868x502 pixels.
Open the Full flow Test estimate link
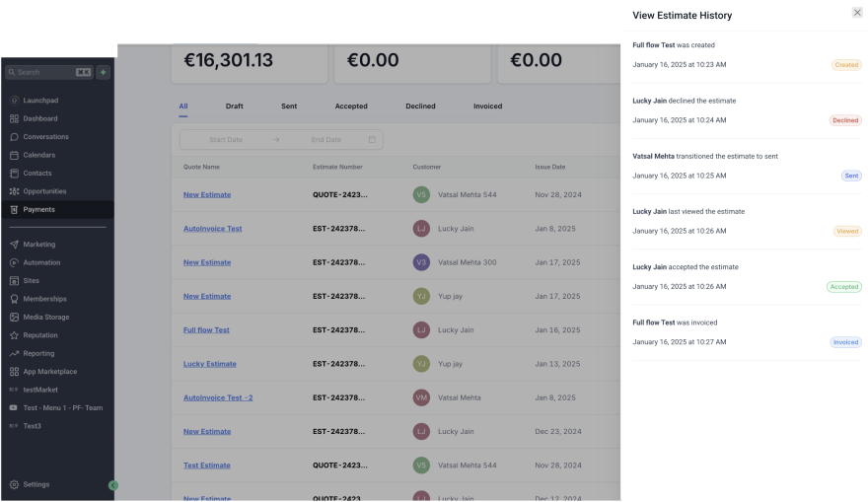tap(206, 330)
